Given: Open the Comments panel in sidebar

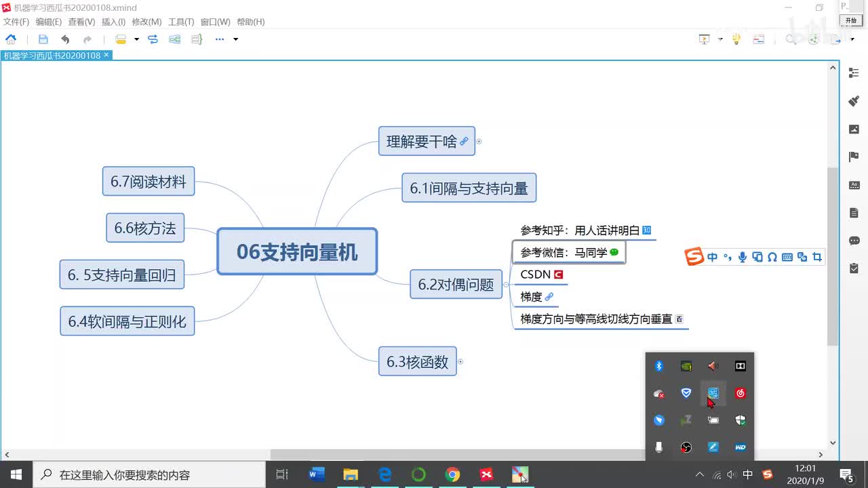Looking at the screenshot, I should click(x=854, y=240).
